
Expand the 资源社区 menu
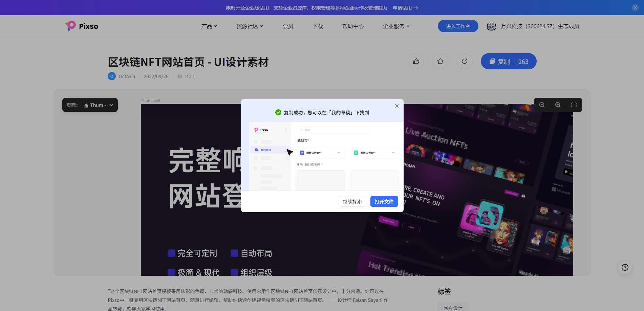[x=250, y=26]
